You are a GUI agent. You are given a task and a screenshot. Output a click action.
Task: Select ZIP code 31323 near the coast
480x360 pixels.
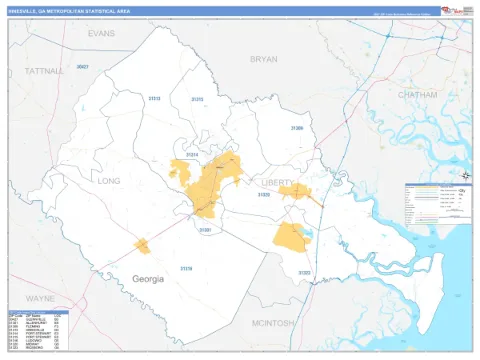point(304,273)
